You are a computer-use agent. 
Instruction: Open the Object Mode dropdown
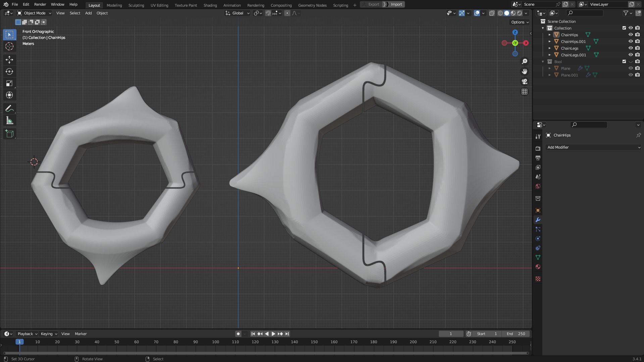point(34,13)
